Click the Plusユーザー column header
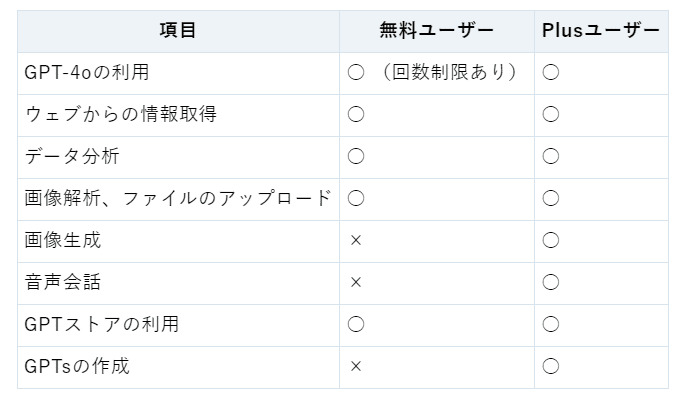This screenshot has height=396, width=687. (601, 30)
